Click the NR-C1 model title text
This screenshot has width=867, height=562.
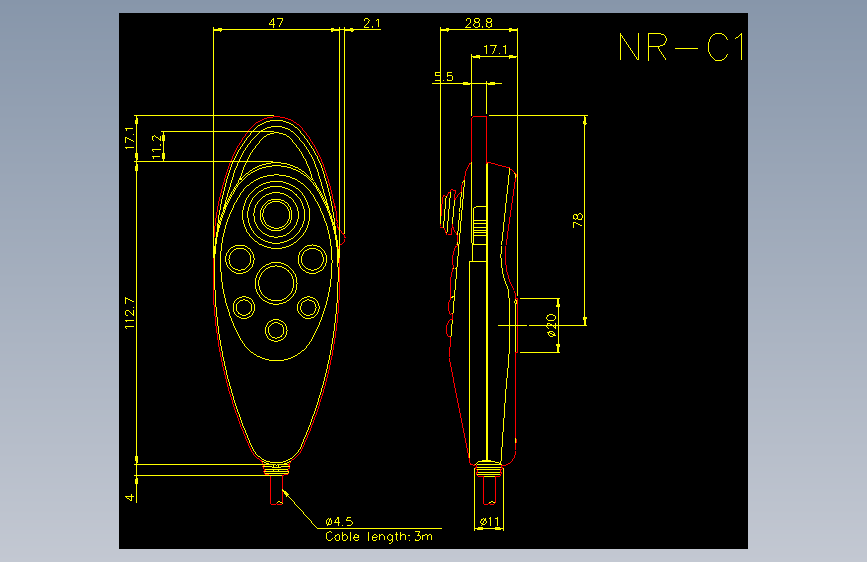point(681,47)
